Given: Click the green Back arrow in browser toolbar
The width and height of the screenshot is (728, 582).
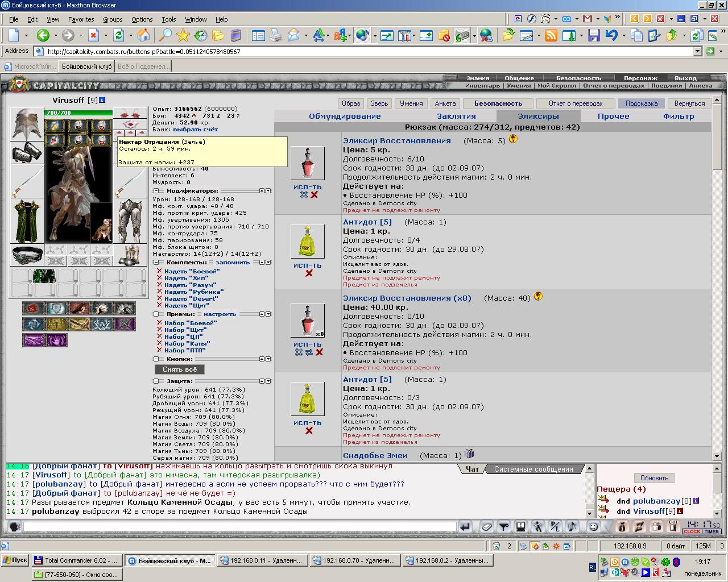Looking at the screenshot, I should [x=43, y=36].
